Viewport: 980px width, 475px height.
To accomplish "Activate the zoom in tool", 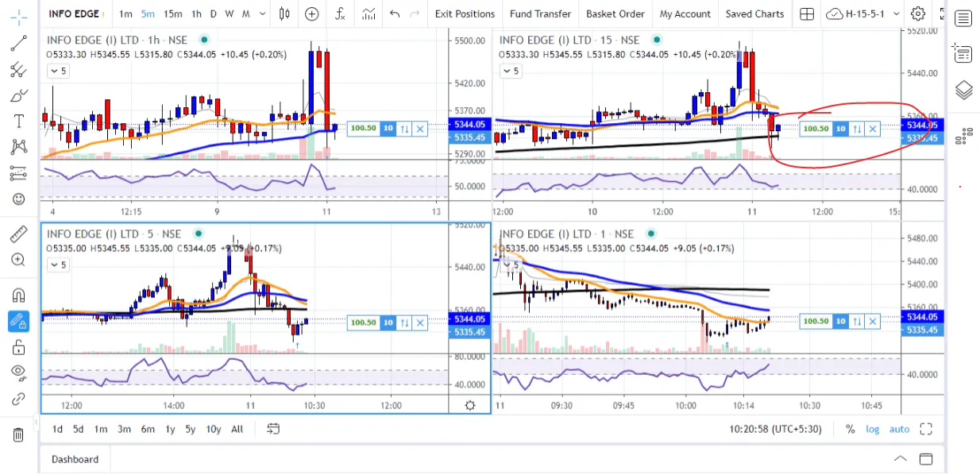I will click(x=18, y=260).
